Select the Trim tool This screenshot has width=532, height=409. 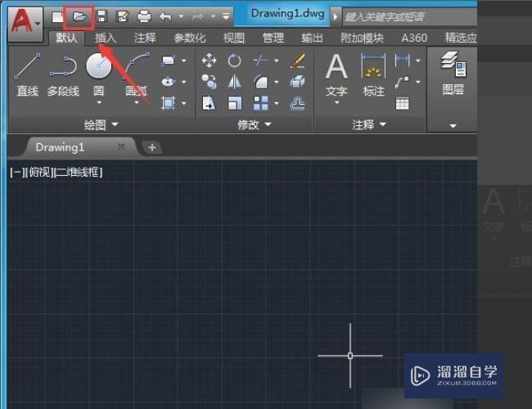pyautogui.click(x=260, y=61)
